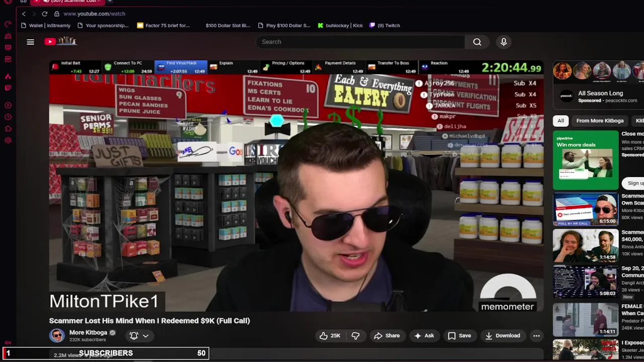
Task: Click the YouTube logo home icon
Action: click(x=60, y=42)
